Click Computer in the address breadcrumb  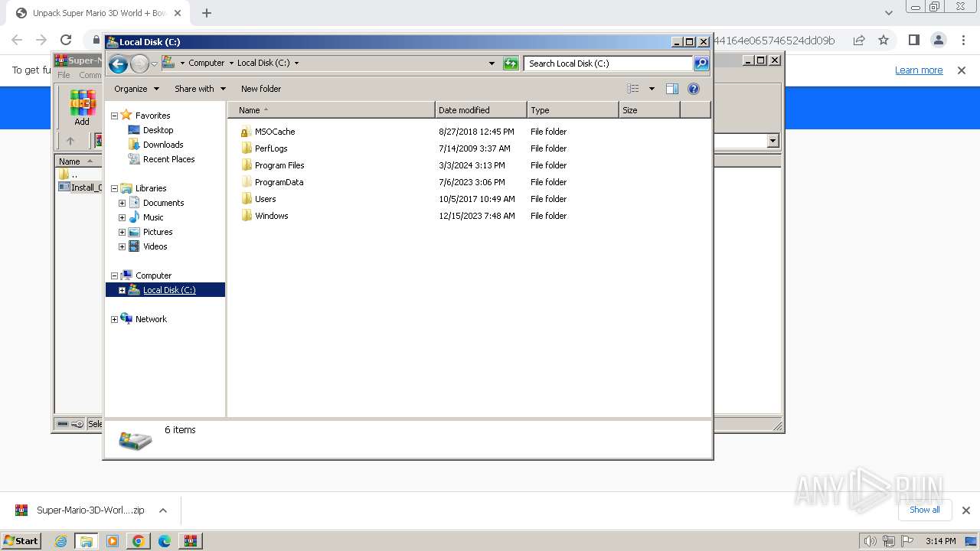(x=206, y=64)
